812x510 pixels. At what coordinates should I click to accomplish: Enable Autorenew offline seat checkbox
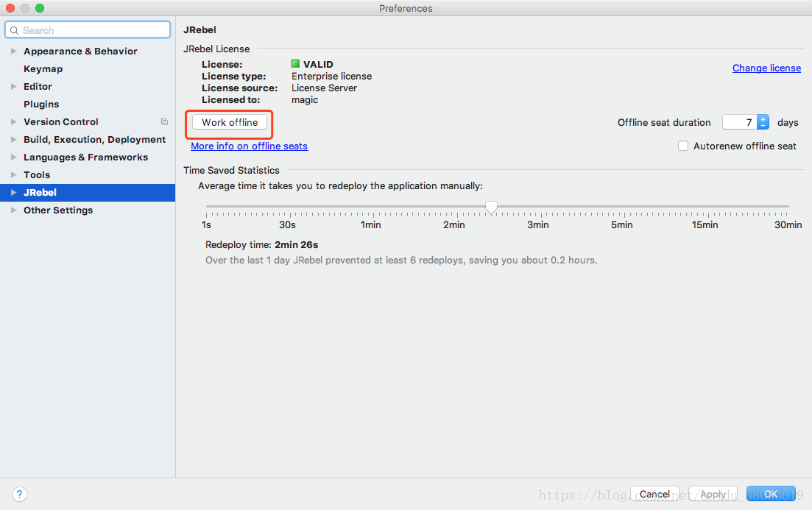pos(683,146)
